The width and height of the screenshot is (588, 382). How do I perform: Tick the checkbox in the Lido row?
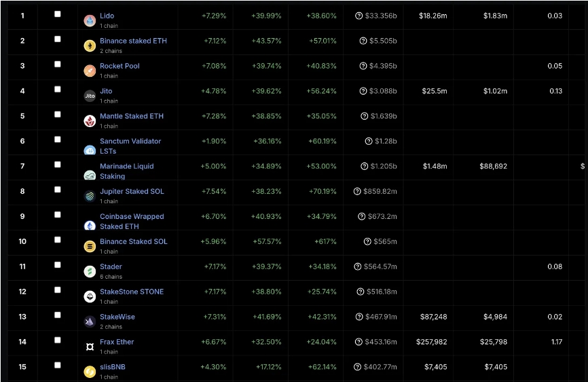[58, 14]
